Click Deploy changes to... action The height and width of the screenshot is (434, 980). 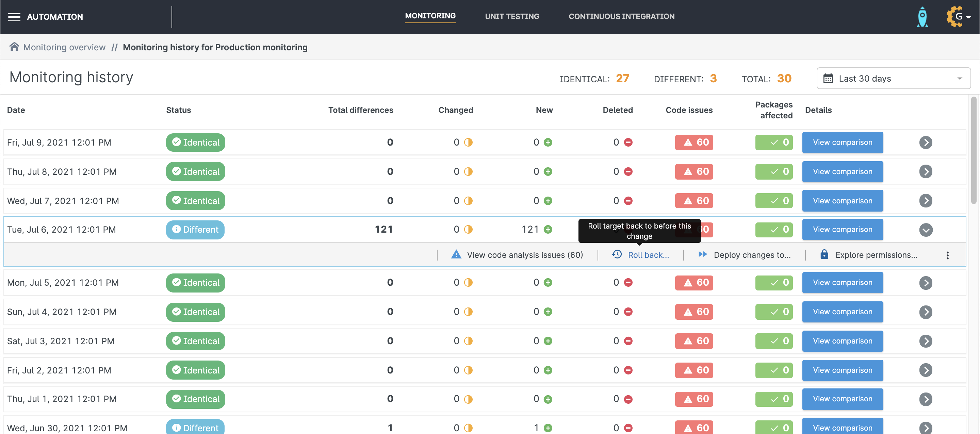coord(752,255)
